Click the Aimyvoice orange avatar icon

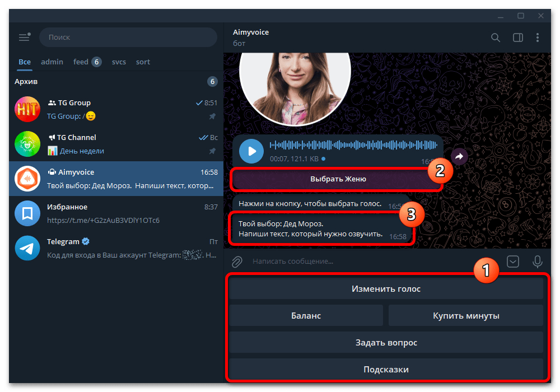(27, 179)
